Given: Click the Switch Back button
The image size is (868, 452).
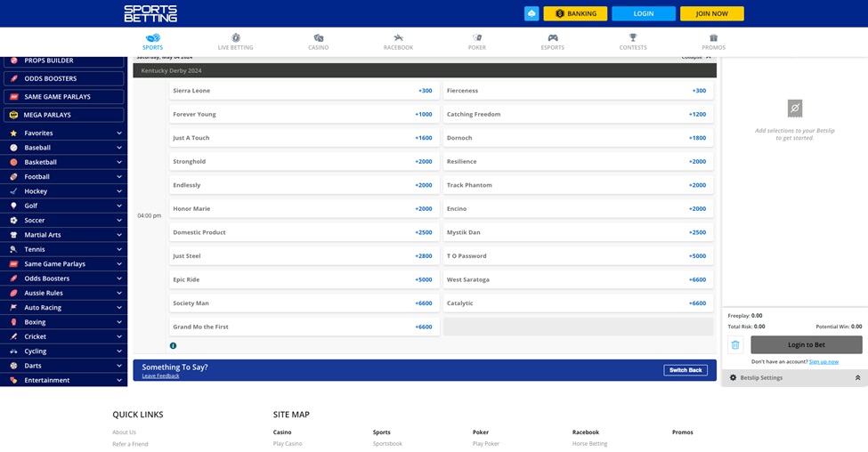Looking at the screenshot, I should (x=685, y=370).
